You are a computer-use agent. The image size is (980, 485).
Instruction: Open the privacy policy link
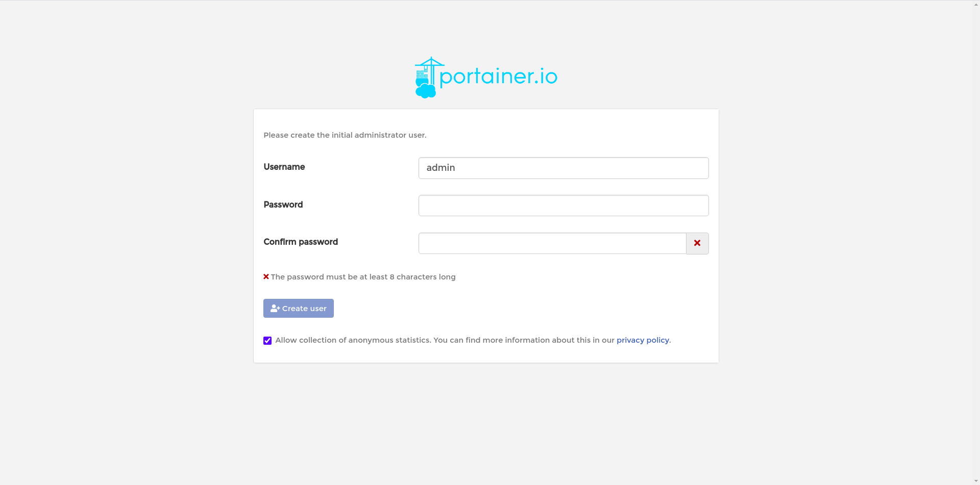[643, 340]
